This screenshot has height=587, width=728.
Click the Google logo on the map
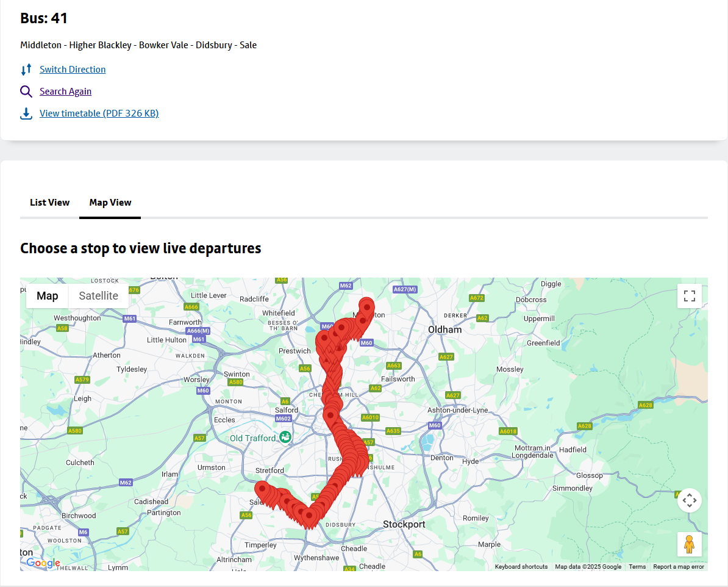click(43, 563)
